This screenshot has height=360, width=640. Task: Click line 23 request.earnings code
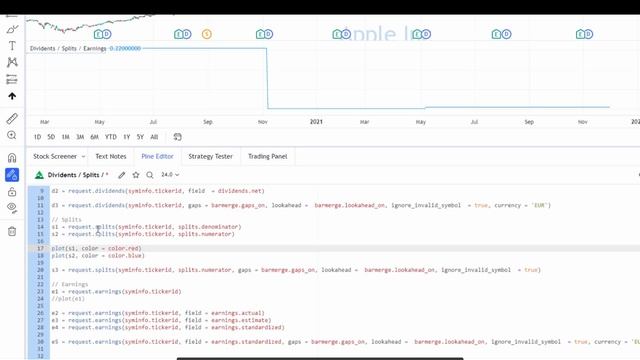pyautogui.click(x=116, y=292)
